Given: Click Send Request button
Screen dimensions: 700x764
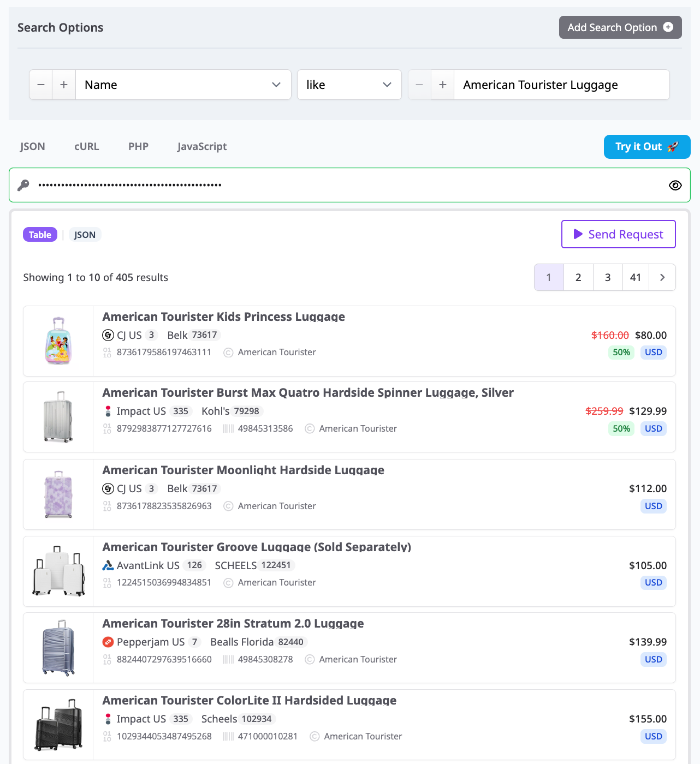Looking at the screenshot, I should click(619, 234).
